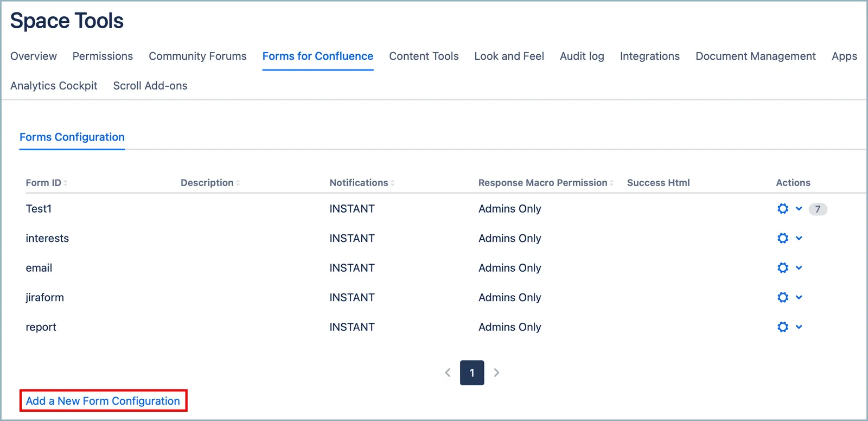Expand actions chevron for interests row
The height and width of the screenshot is (421, 868).
pyautogui.click(x=799, y=238)
